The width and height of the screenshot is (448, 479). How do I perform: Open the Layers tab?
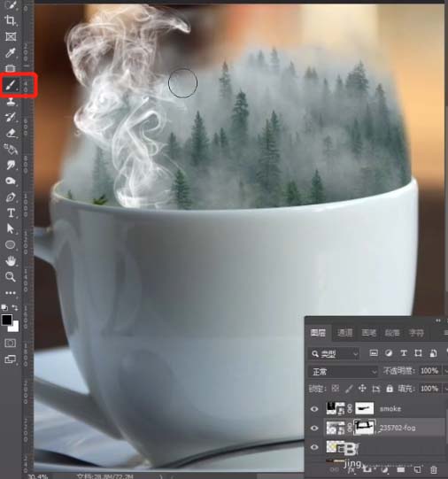318,333
